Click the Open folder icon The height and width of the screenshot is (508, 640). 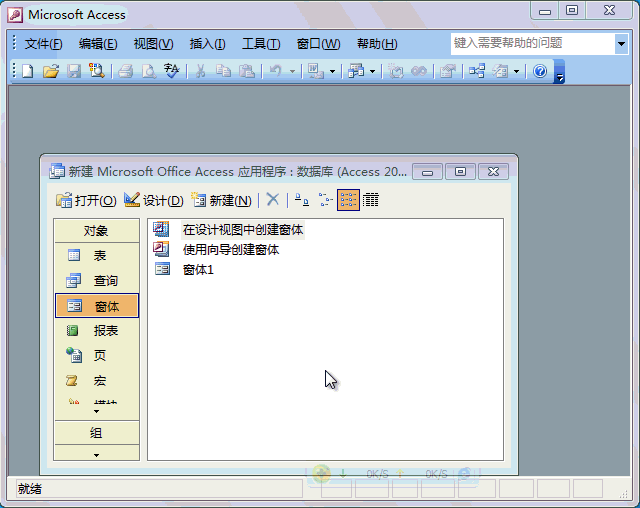tap(51, 71)
